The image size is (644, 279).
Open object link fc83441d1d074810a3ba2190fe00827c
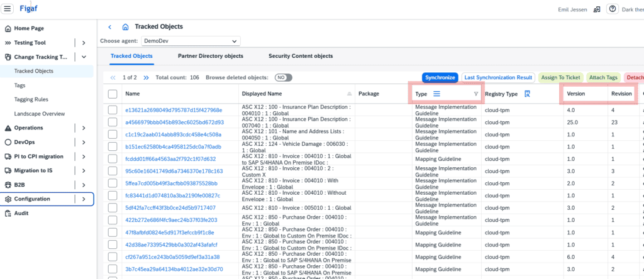[x=173, y=195]
